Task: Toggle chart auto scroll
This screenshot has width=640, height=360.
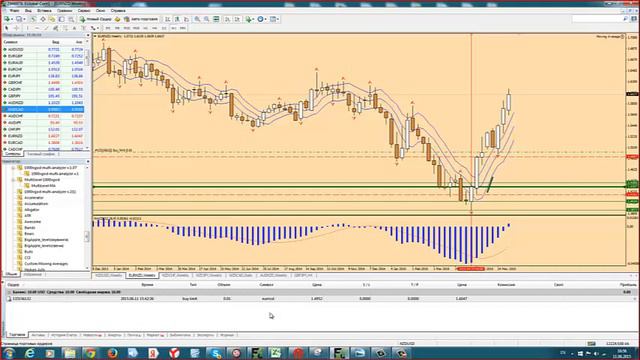Action: click(x=227, y=19)
